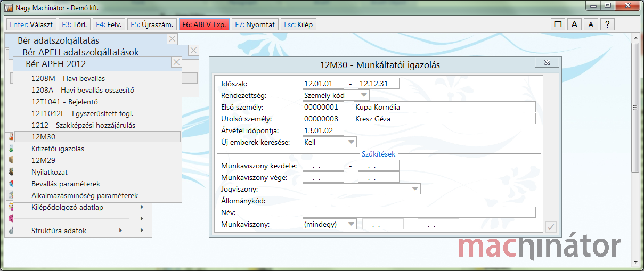
Task: Click the second Munkaviszony kezdete date field
Action: (x=378, y=166)
